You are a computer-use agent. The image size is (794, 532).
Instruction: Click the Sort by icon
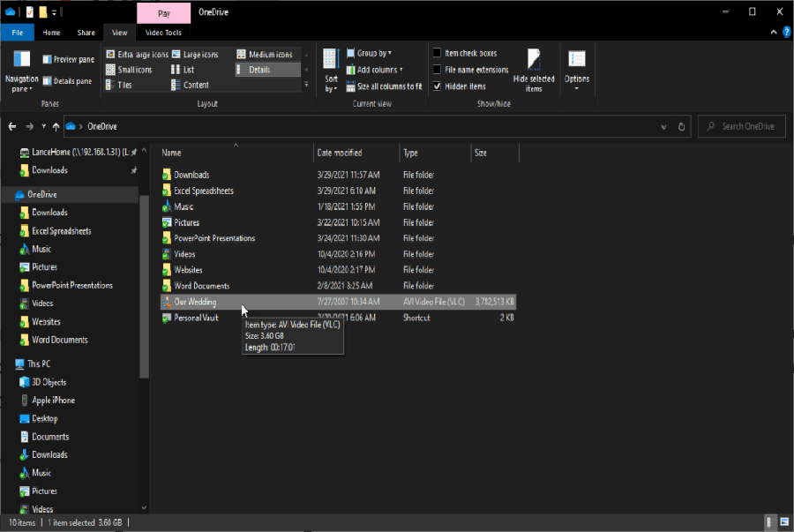click(x=331, y=61)
